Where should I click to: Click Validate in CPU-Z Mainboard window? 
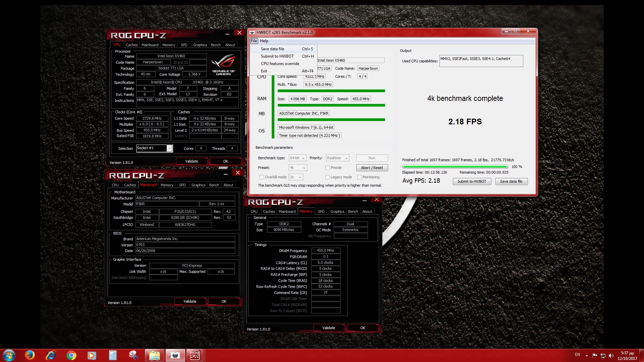click(x=190, y=301)
